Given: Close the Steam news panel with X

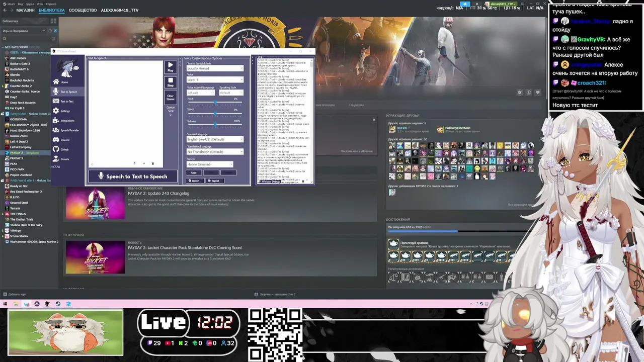Looking at the screenshot, I should click(x=374, y=120).
